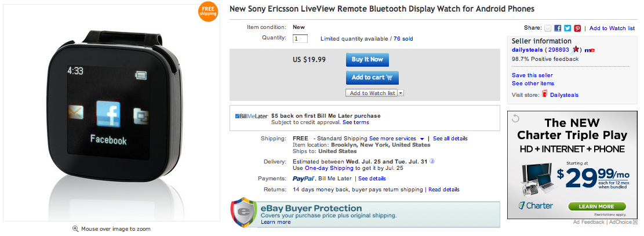Click the delivery estimate help icon
Viewport: 644px width, 236px height.
coord(432,161)
